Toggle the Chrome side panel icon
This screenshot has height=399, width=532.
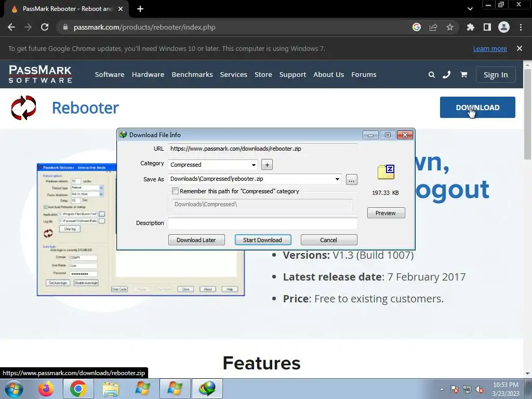click(487, 27)
